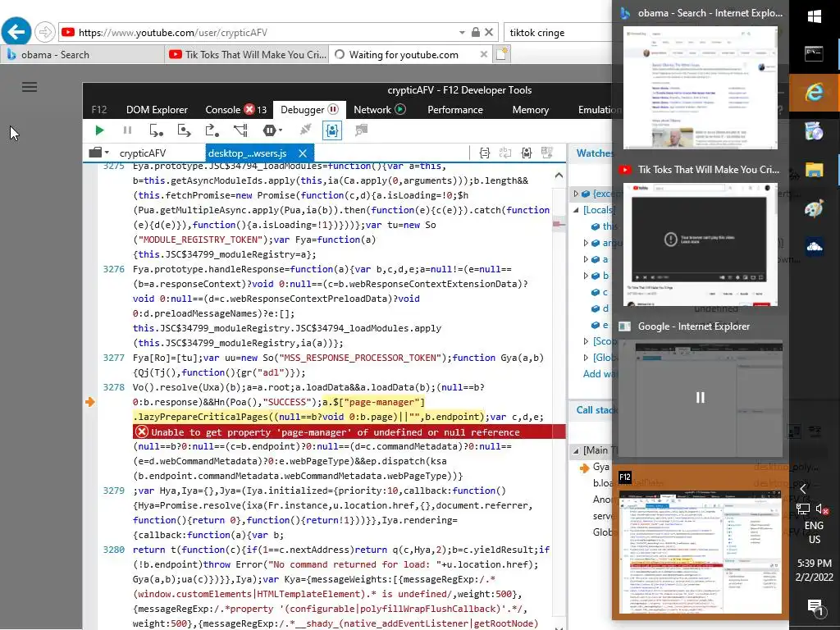840x630 pixels.
Task: Click line number 3276 in the gutter
Action: [113, 269]
